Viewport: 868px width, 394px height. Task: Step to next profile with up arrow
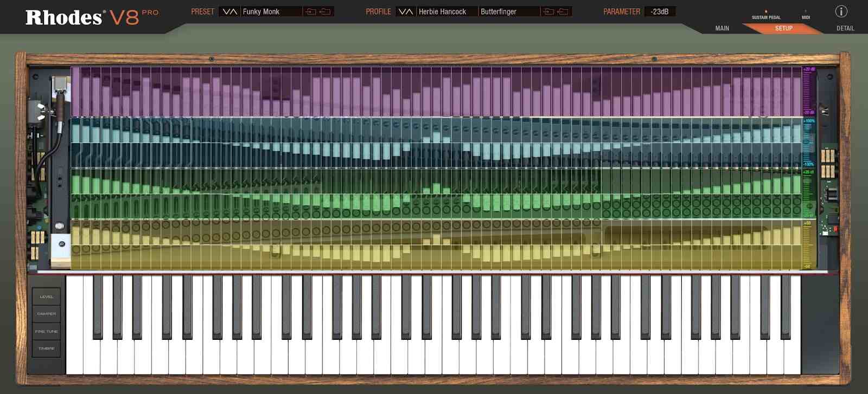click(410, 11)
